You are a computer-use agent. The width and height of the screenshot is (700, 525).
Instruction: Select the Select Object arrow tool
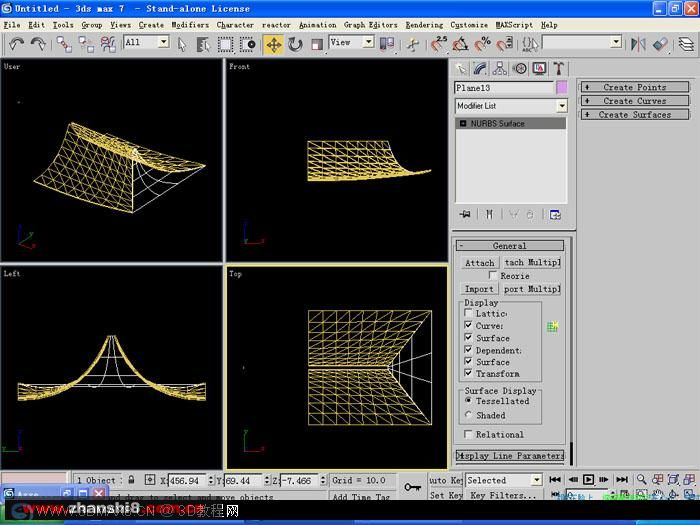[181, 44]
